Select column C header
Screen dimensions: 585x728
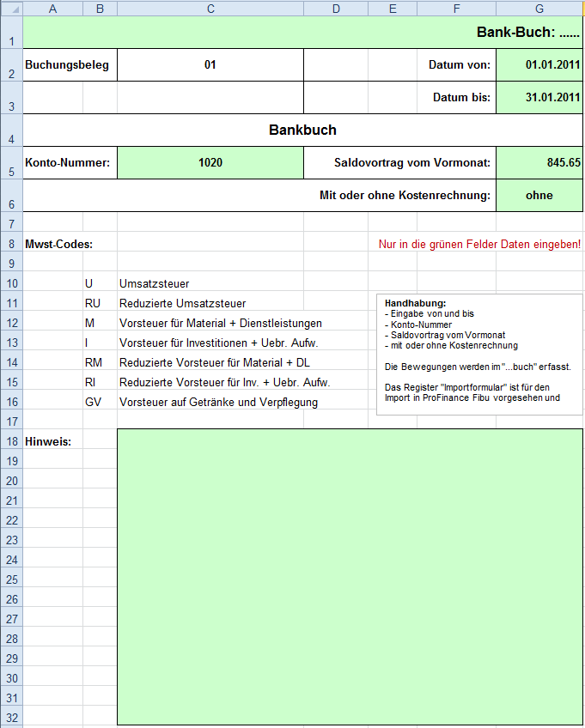210,9
